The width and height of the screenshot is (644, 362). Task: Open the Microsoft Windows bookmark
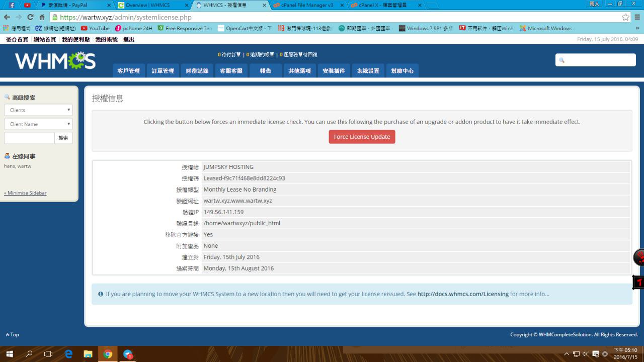[x=546, y=28]
